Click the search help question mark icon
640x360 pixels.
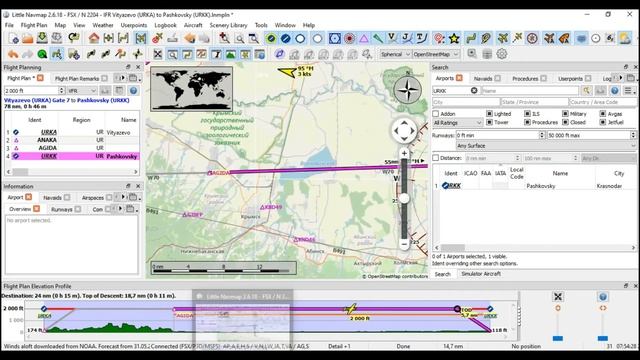pos(615,91)
